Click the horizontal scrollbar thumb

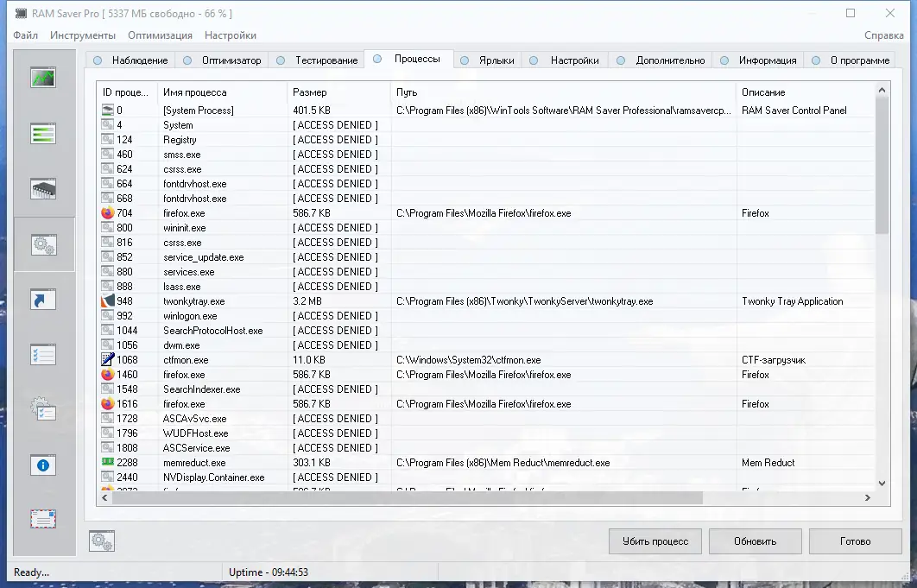coord(407,497)
